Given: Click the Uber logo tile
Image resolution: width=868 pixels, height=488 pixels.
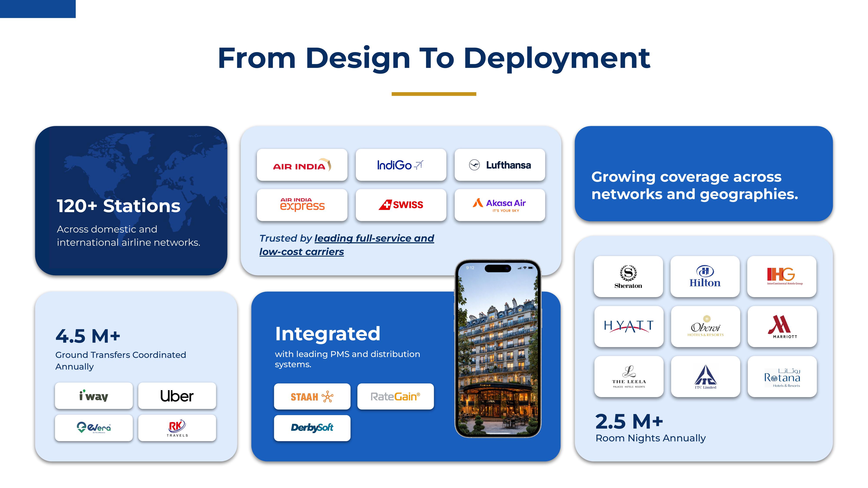Looking at the screenshot, I should coord(177,396).
